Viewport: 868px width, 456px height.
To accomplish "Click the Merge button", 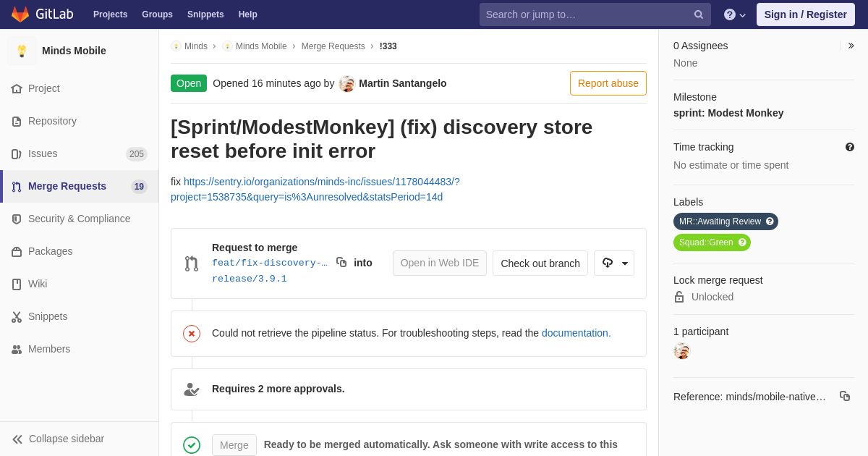I will pos(234,445).
